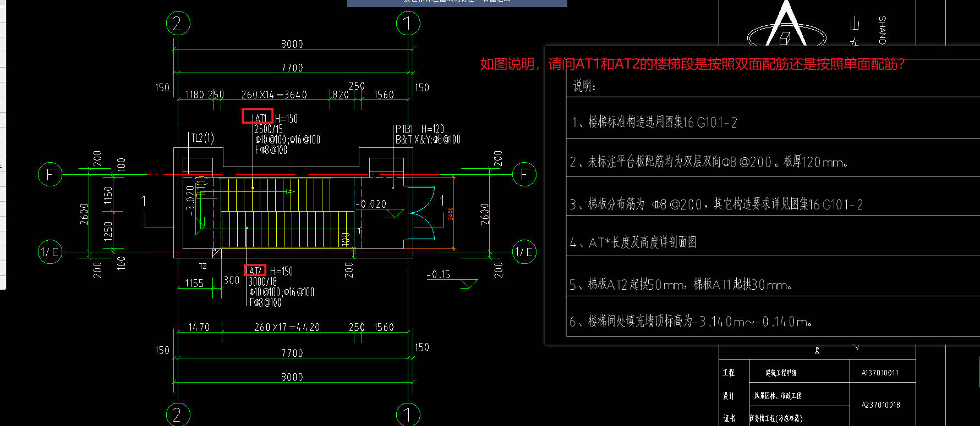Click note 3 about 梯板分布筋 Φ8@200

coord(716,204)
